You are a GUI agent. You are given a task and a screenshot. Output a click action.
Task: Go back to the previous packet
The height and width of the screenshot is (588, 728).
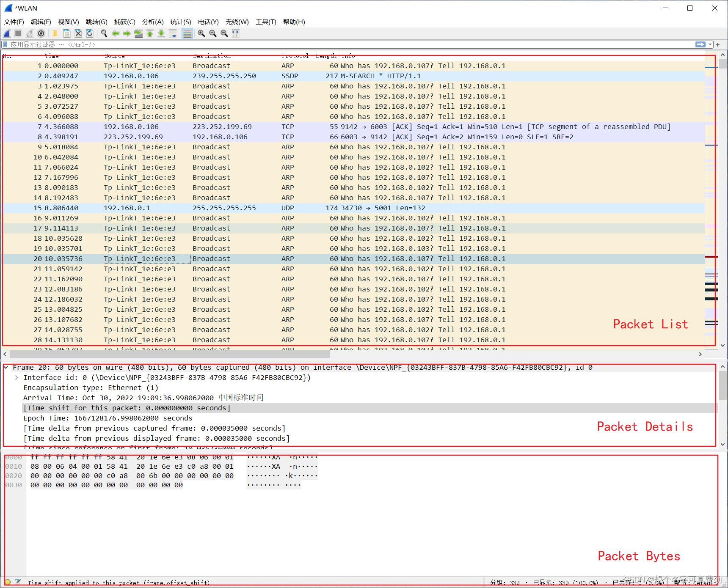pyautogui.click(x=116, y=33)
